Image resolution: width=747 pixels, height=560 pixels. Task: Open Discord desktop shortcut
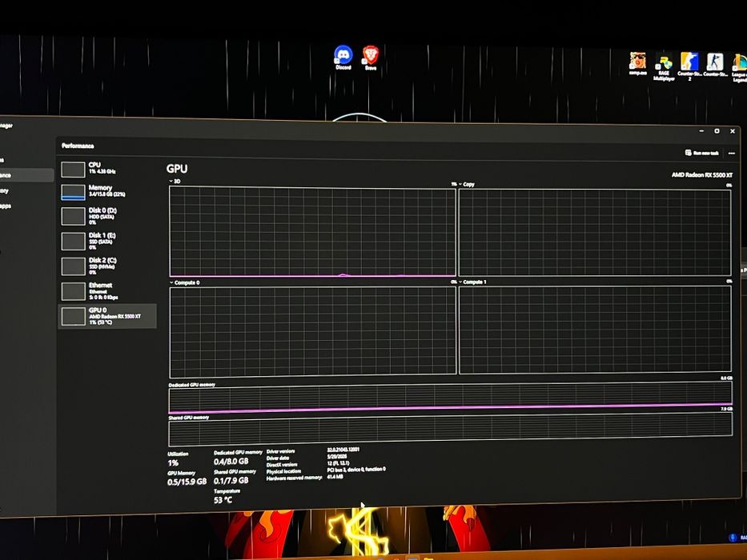coord(343,58)
